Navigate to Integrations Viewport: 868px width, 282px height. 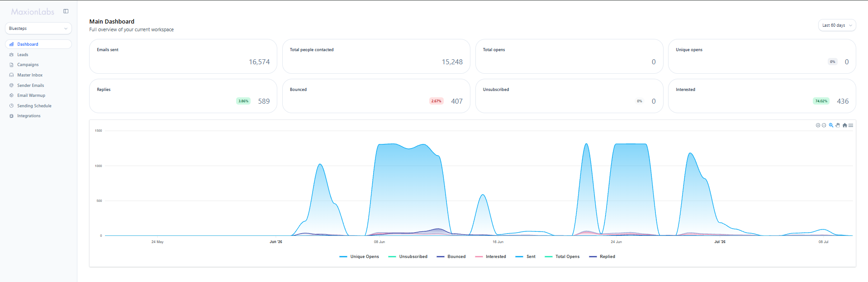point(29,116)
